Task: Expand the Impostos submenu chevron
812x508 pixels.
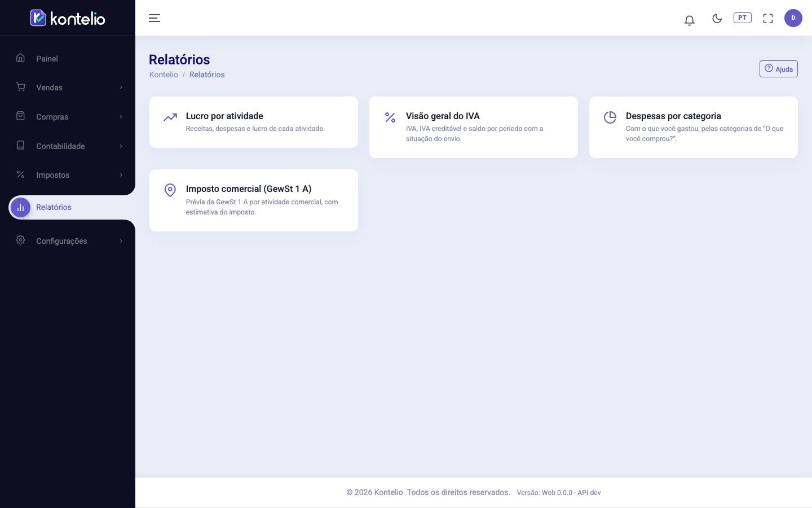Action: 121,175
